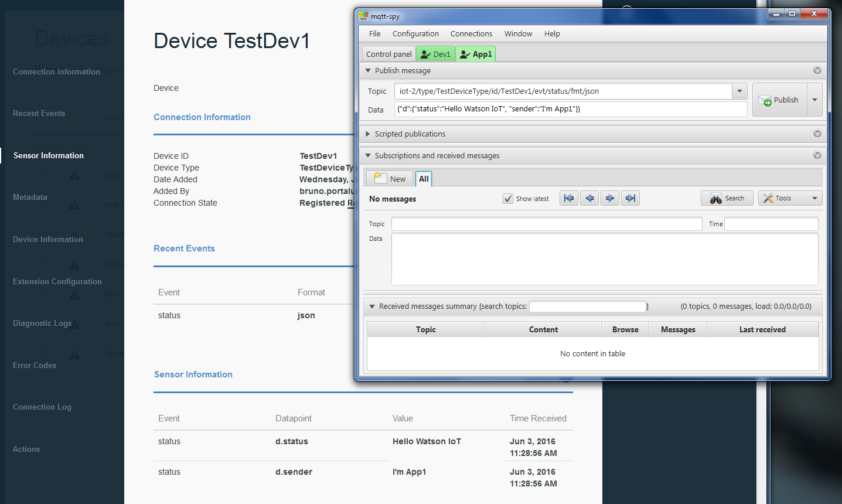Open the Window menu

(519, 33)
